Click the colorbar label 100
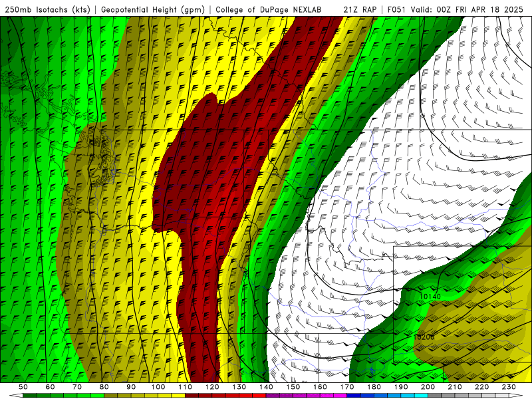 [158, 387]
